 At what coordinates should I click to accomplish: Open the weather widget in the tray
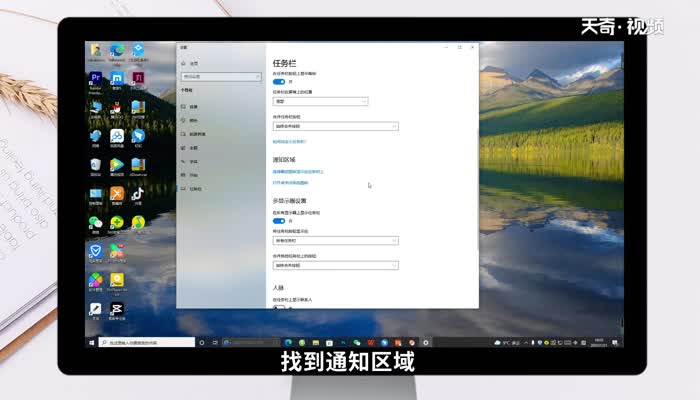coord(507,342)
